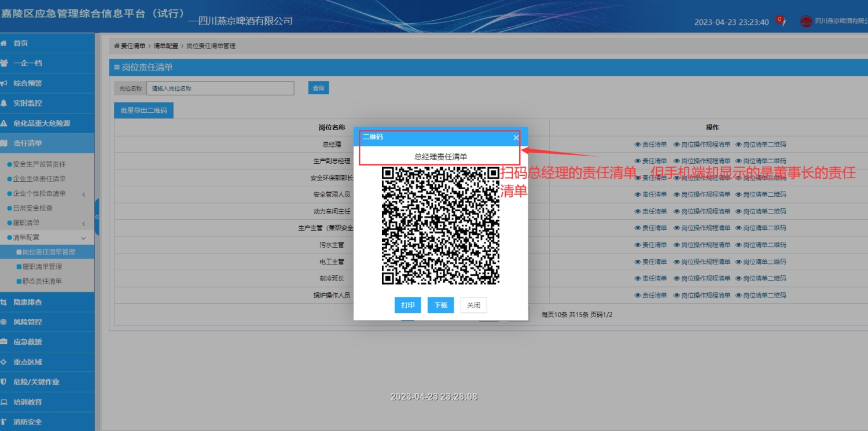This screenshot has width=868, height=431.
Task: Click the 电工主管 position name cell
Action: (x=332, y=262)
